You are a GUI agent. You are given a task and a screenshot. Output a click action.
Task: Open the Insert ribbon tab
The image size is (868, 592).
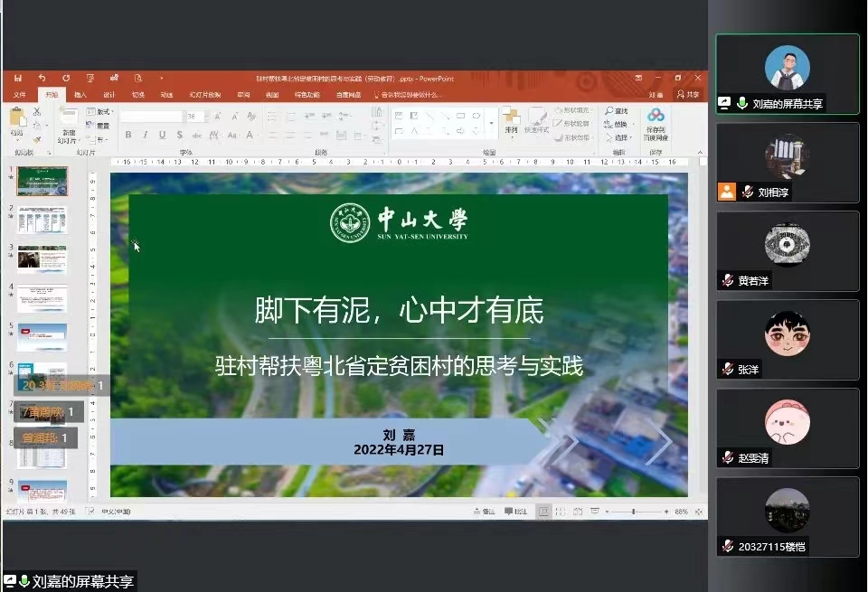[x=80, y=95]
